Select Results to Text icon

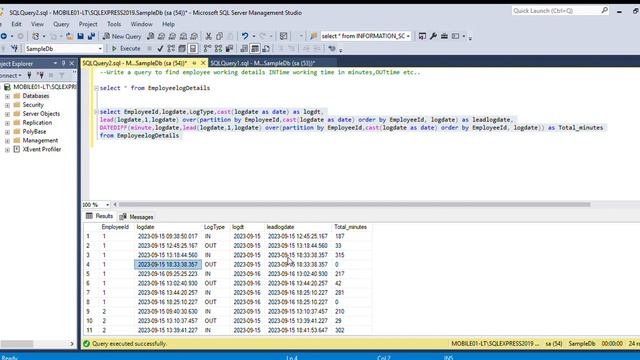pos(244,49)
